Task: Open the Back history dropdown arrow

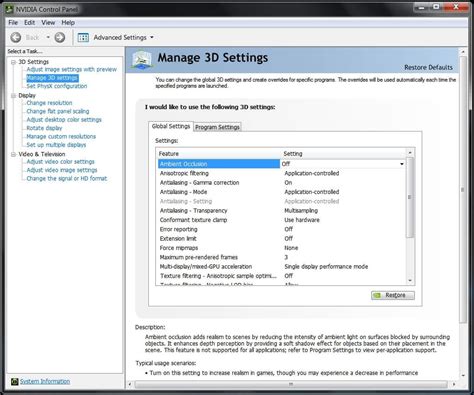Action: 48,37
